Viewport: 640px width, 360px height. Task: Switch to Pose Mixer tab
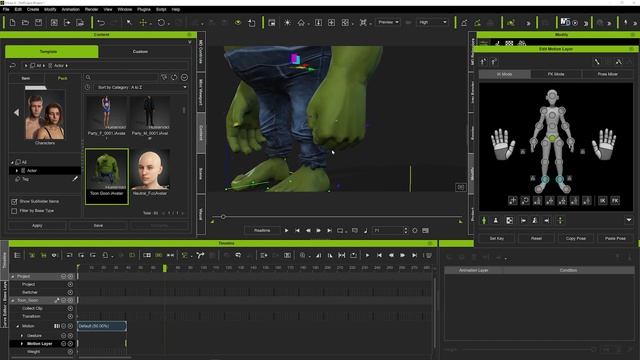(x=607, y=74)
